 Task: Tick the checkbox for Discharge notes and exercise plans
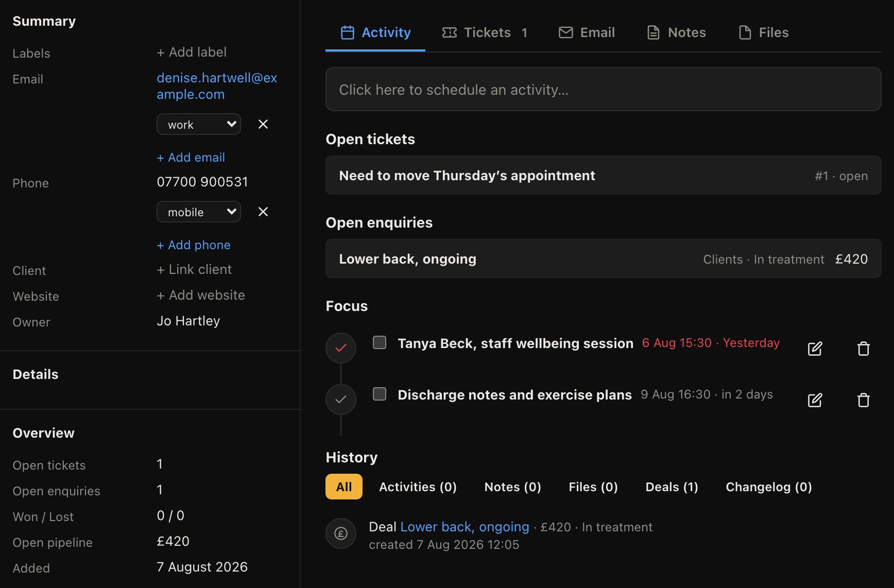(380, 394)
